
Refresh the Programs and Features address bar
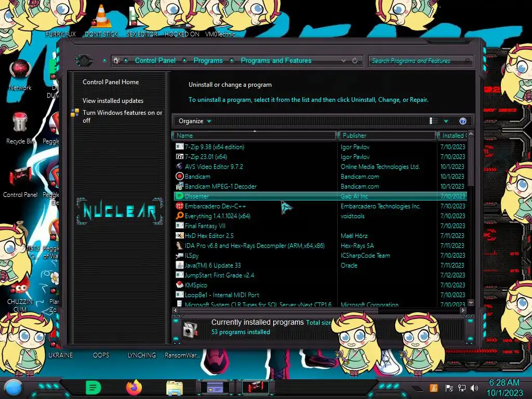tap(355, 61)
